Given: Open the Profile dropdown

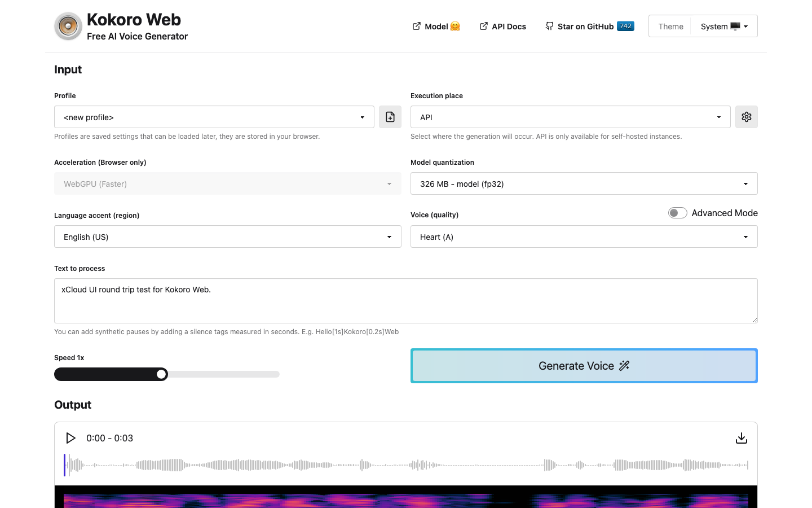Looking at the screenshot, I should pyautogui.click(x=214, y=117).
